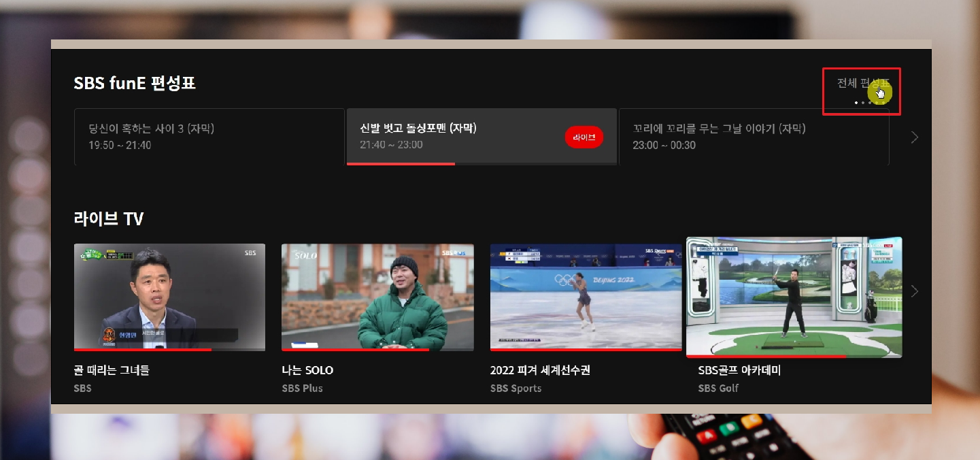Click the SBS Sports channel label
The image size is (980, 460).
[x=516, y=389]
